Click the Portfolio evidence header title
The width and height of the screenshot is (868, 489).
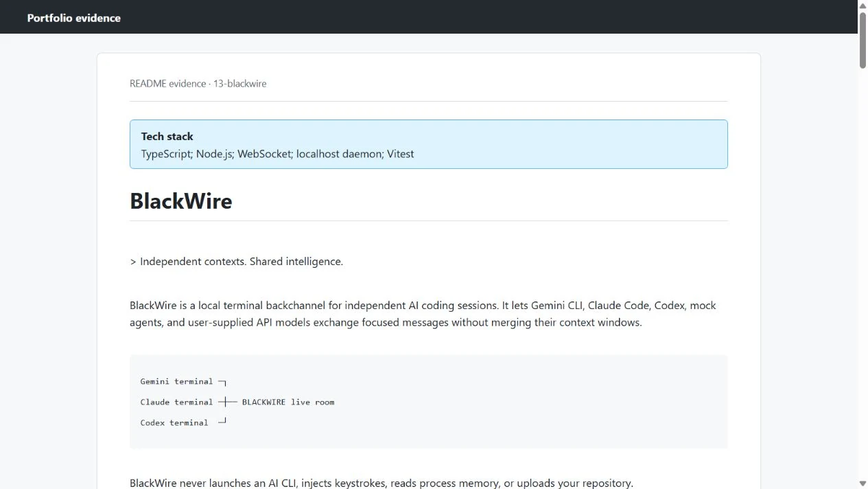[x=73, y=18]
